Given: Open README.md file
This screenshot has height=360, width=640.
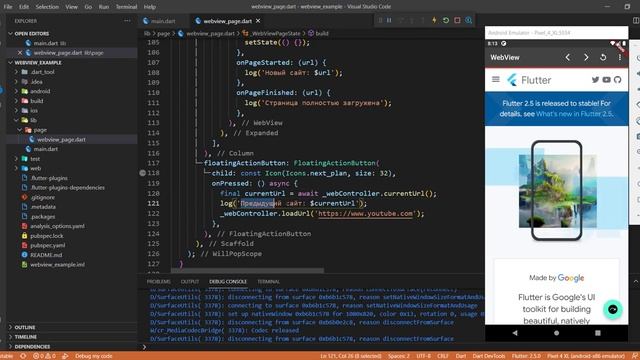Looking at the screenshot, I should click(x=46, y=255).
